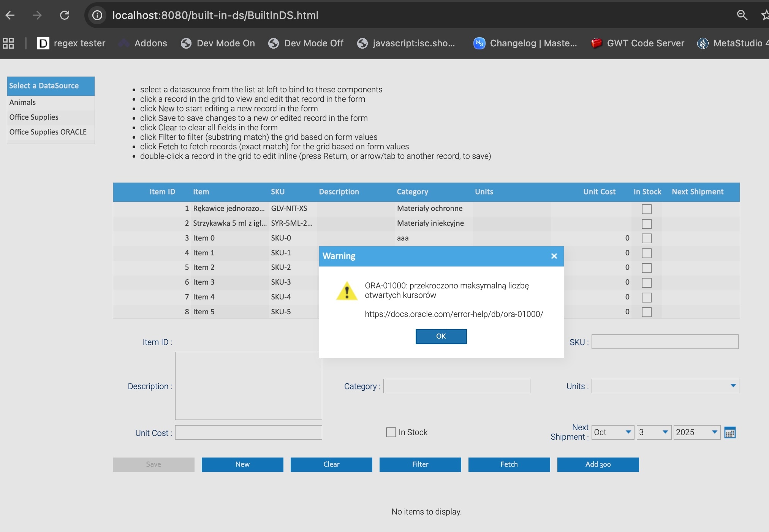
Task: Click the Add 300 button
Action: point(598,464)
